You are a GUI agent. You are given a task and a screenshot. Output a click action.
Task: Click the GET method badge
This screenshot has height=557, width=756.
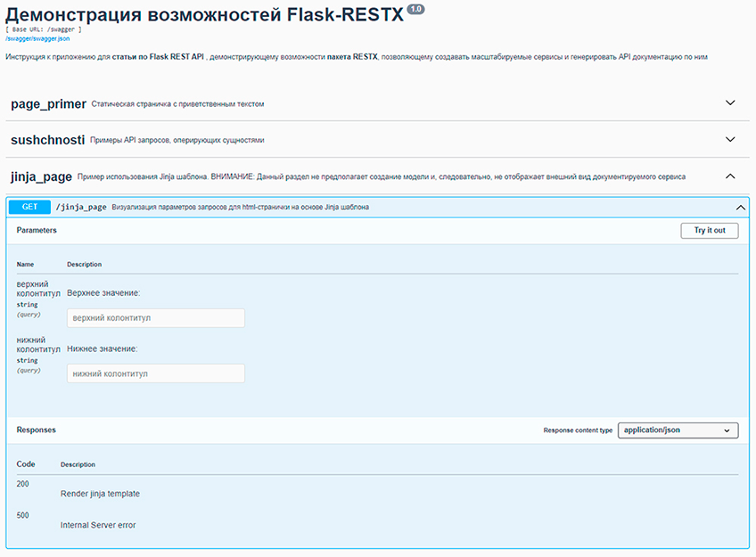pos(30,207)
